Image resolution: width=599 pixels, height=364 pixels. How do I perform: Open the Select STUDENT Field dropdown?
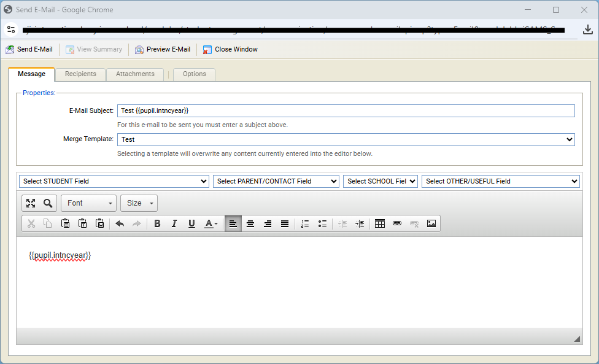click(x=114, y=181)
